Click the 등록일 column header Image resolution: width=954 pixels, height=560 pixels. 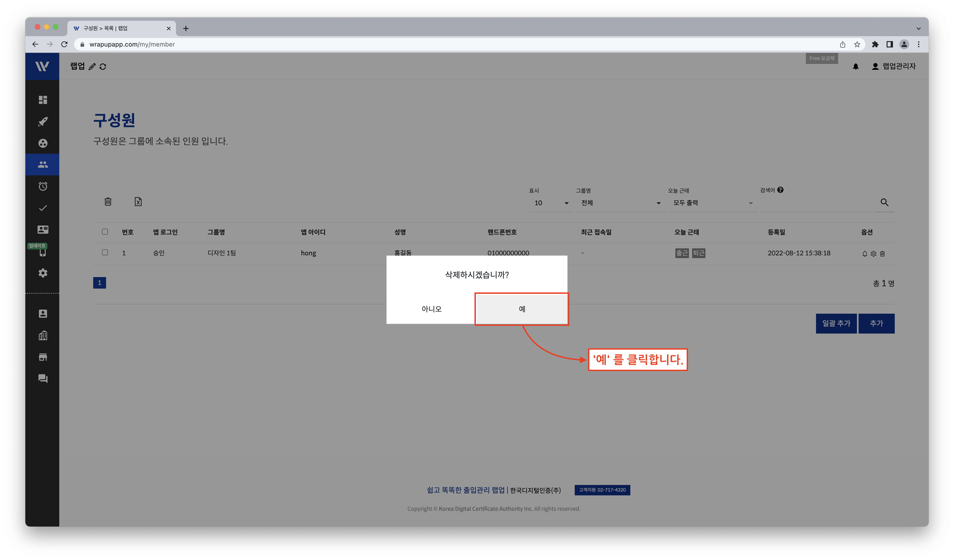(776, 232)
